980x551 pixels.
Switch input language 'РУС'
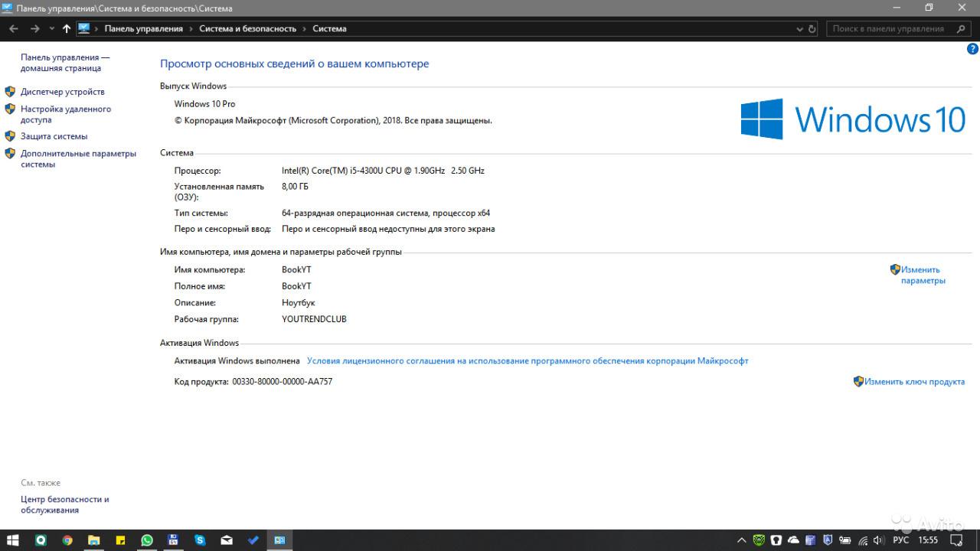[x=900, y=540]
